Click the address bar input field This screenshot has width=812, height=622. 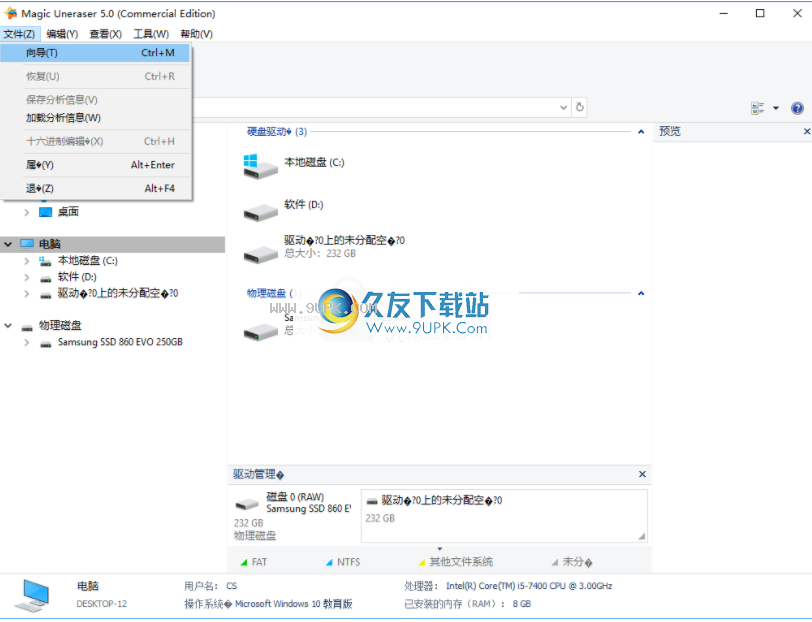(x=375, y=107)
